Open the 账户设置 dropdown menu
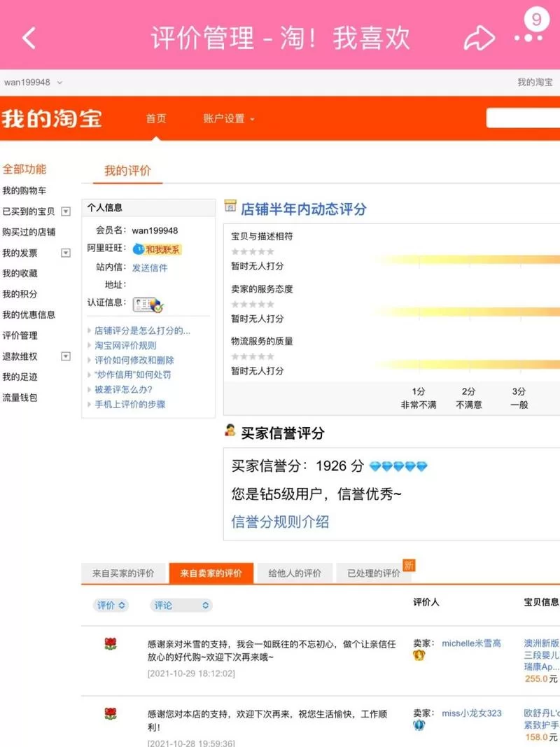 (x=229, y=118)
